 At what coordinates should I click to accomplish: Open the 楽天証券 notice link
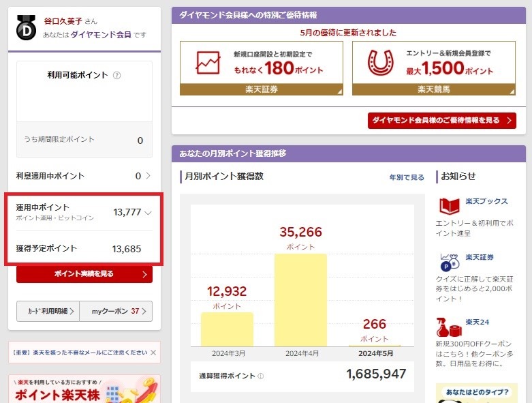pyautogui.click(x=480, y=257)
